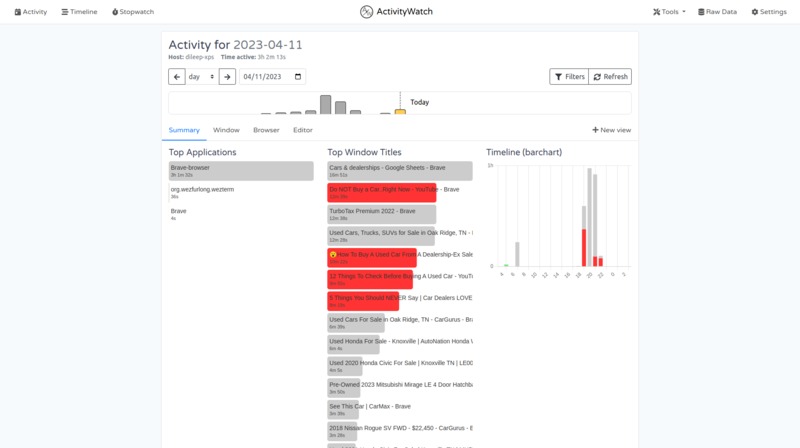Switch to the Browser tab
The width and height of the screenshot is (800, 448).
(266, 130)
